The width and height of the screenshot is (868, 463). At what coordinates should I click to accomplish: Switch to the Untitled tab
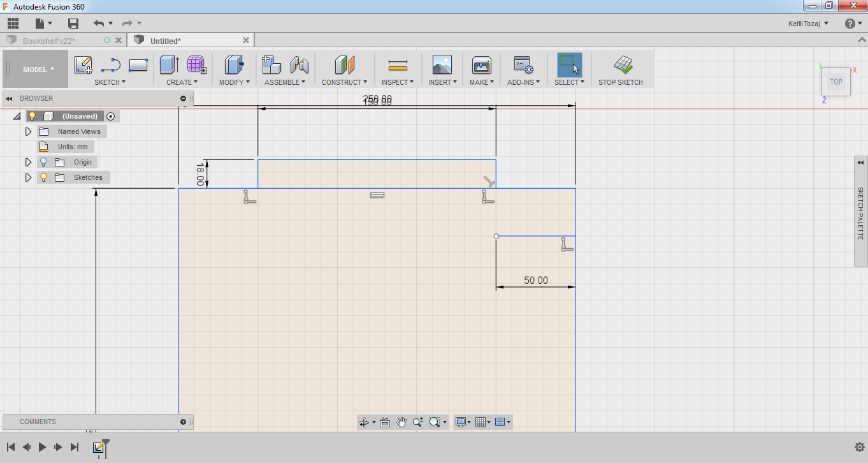(x=166, y=41)
